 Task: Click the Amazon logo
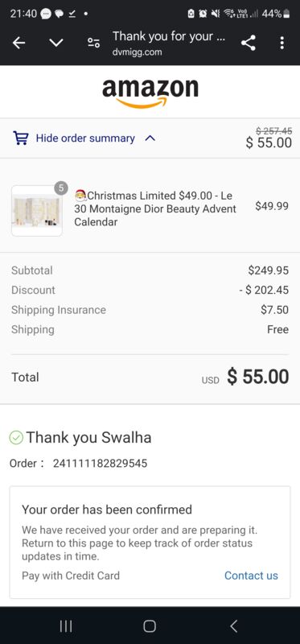coord(150,93)
